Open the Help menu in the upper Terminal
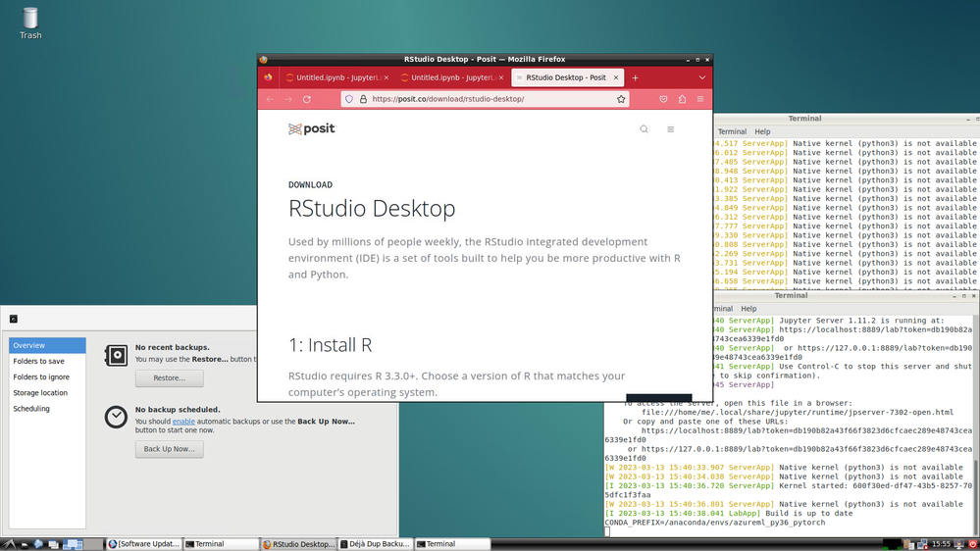980x551 pixels. 762,131
